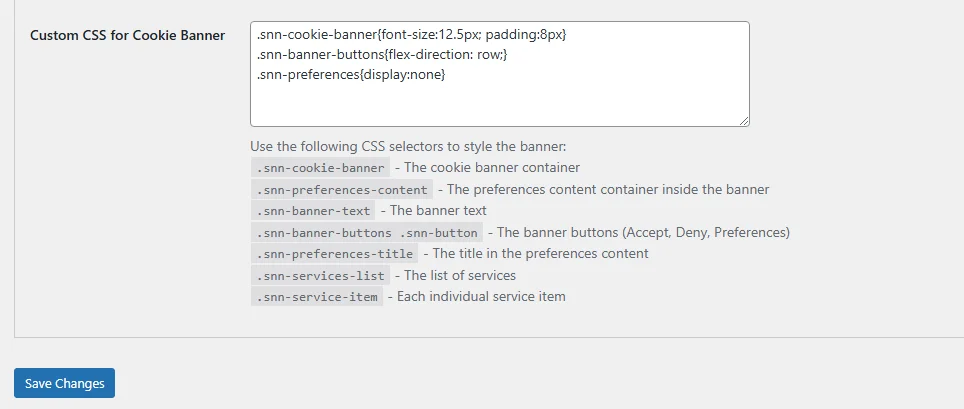Image resolution: width=964 pixels, height=409 pixels.
Task: Click the .snn-services-list selector code tag
Action: tap(320, 275)
